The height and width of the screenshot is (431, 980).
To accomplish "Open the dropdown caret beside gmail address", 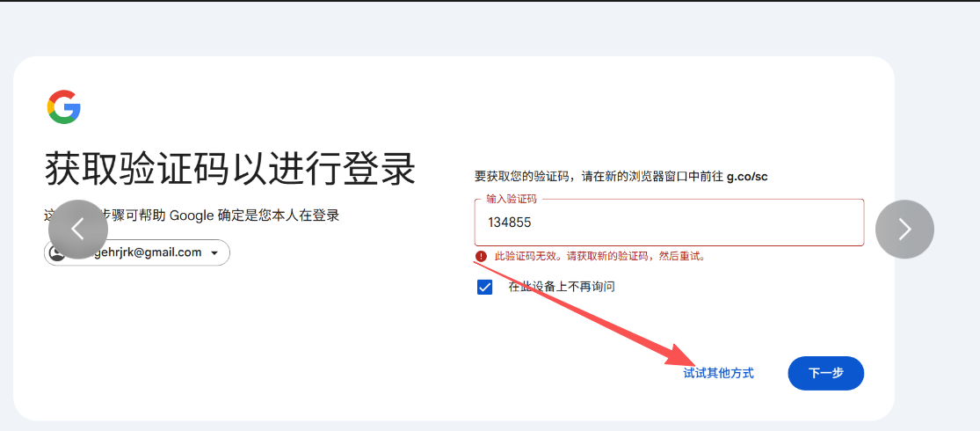I will click(214, 253).
